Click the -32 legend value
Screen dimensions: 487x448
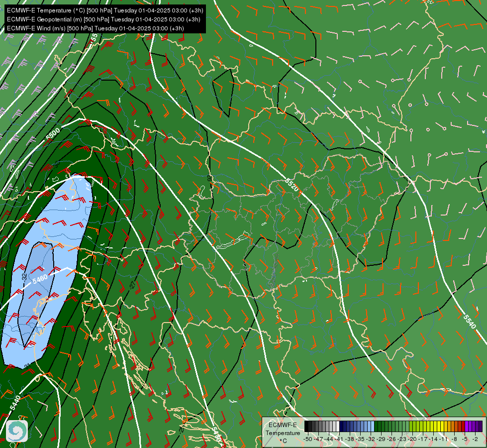371,439
